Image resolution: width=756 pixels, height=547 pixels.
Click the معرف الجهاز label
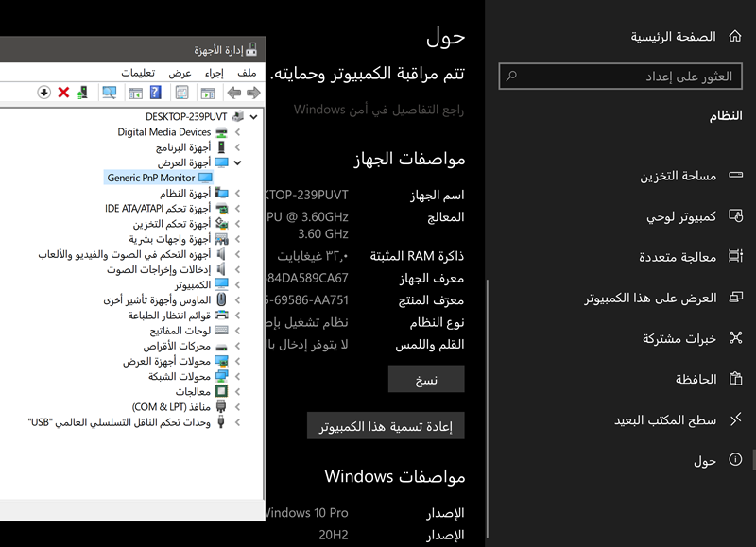coord(432,278)
